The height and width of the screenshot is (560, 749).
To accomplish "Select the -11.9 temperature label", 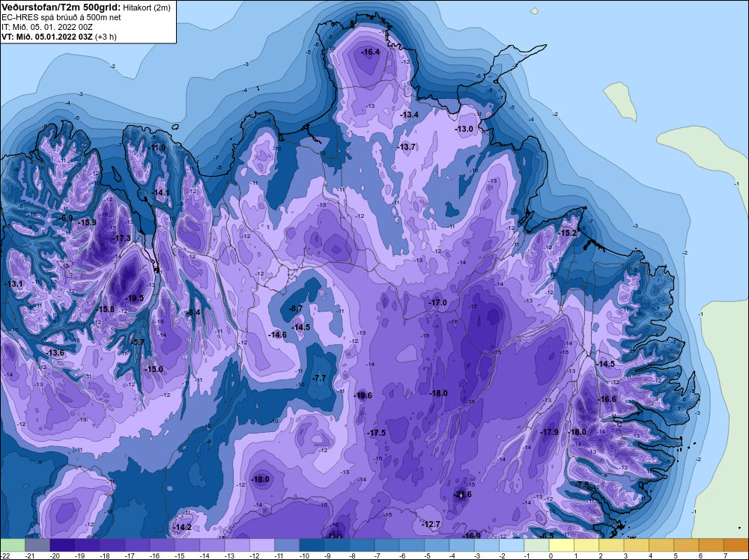I will [157, 147].
